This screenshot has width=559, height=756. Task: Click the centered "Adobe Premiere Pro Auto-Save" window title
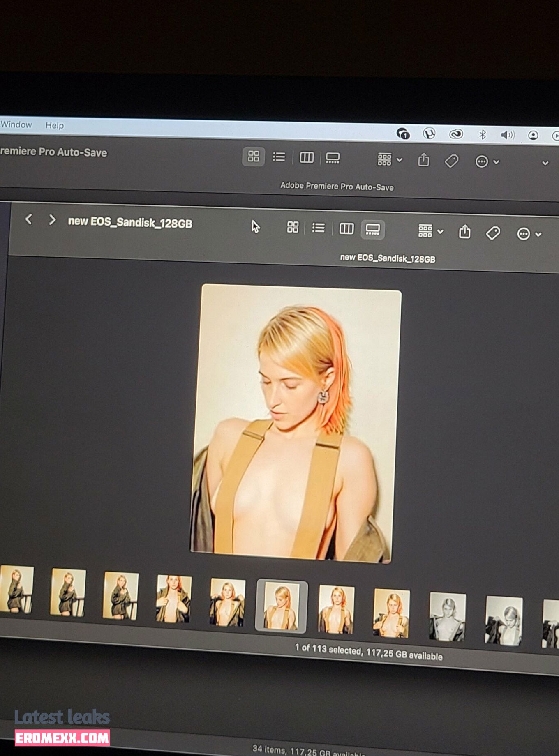337,186
